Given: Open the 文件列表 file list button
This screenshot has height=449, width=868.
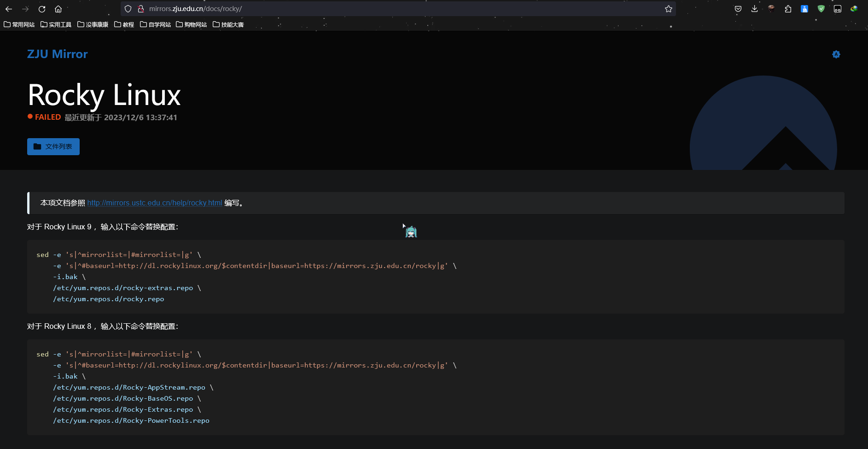Looking at the screenshot, I should coord(53,146).
